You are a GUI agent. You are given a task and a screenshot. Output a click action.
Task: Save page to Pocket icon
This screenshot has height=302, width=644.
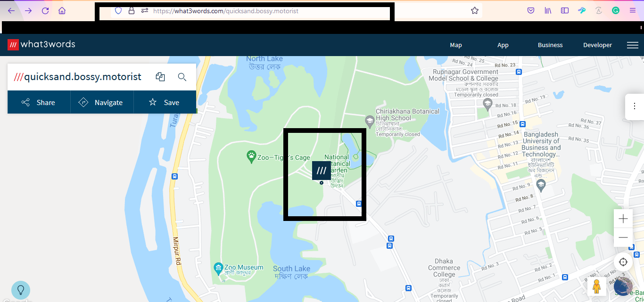point(531,10)
